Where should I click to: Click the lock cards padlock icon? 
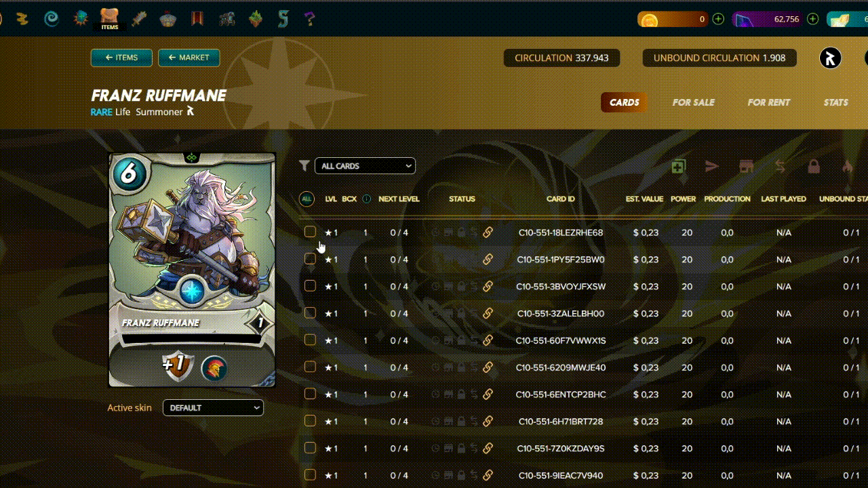tap(814, 166)
